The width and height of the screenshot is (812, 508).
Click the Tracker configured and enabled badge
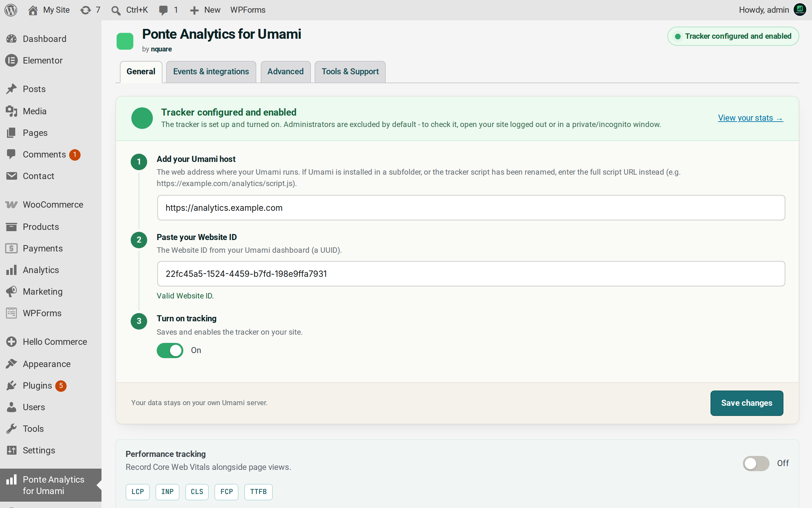point(733,36)
